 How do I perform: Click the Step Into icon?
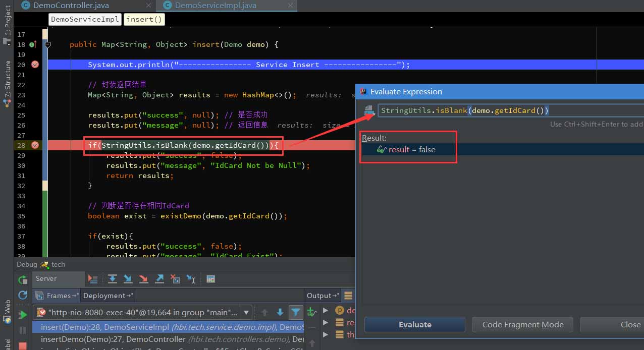(128, 279)
